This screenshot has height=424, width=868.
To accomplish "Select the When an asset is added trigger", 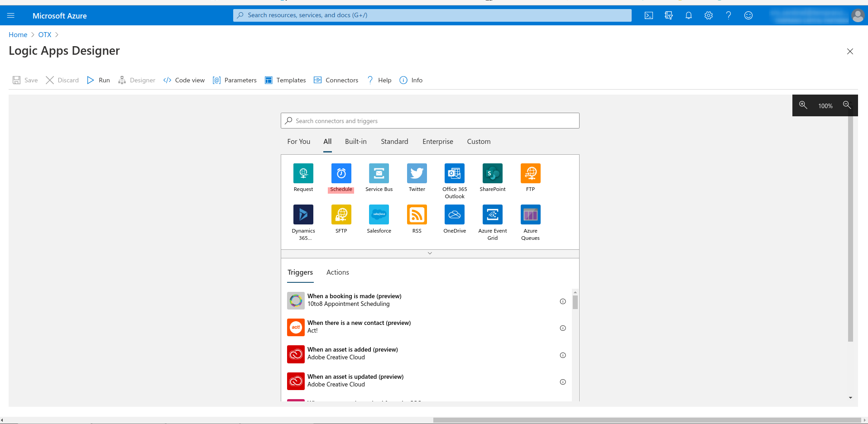I will click(x=352, y=353).
